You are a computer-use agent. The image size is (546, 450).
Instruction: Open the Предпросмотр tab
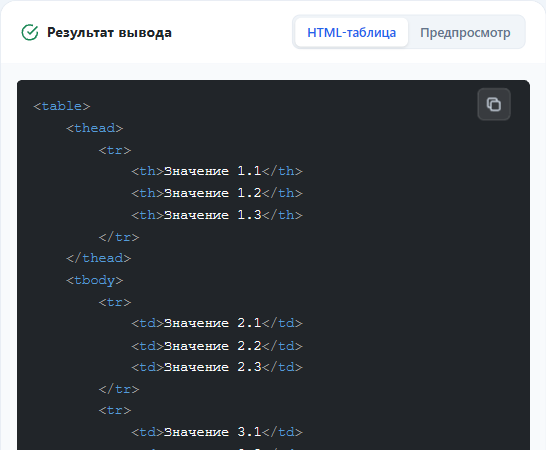coord(465,32)
